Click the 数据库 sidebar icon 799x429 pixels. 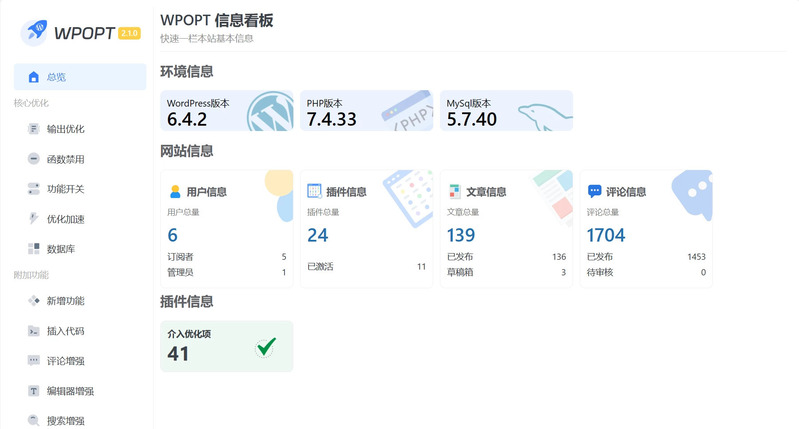[x=34, y=249]
